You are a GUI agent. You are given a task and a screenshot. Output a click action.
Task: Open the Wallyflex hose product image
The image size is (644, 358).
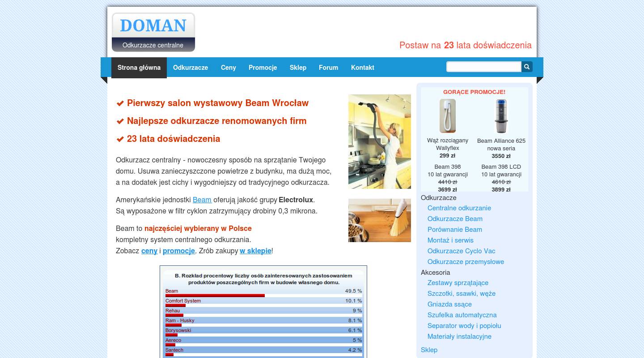447,116
